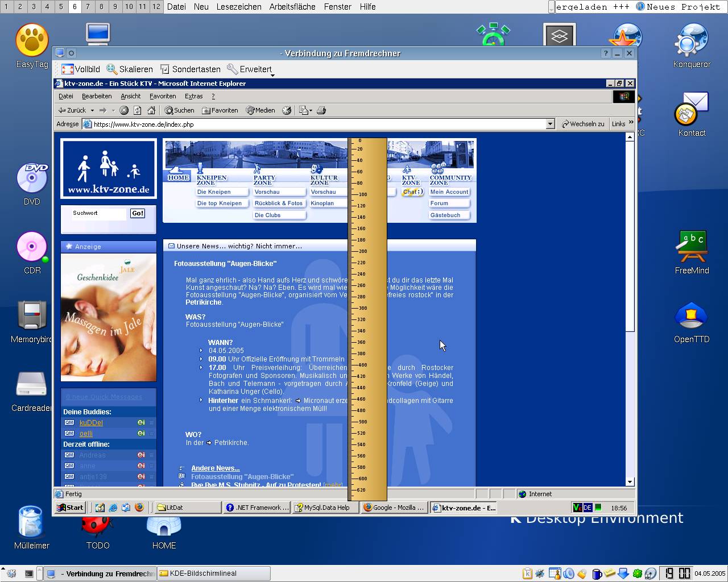The height and width of the screenshot is (582, 728).
Task: Toggle the on-all-desktops button in window titlebar
Action: (72, 53)
